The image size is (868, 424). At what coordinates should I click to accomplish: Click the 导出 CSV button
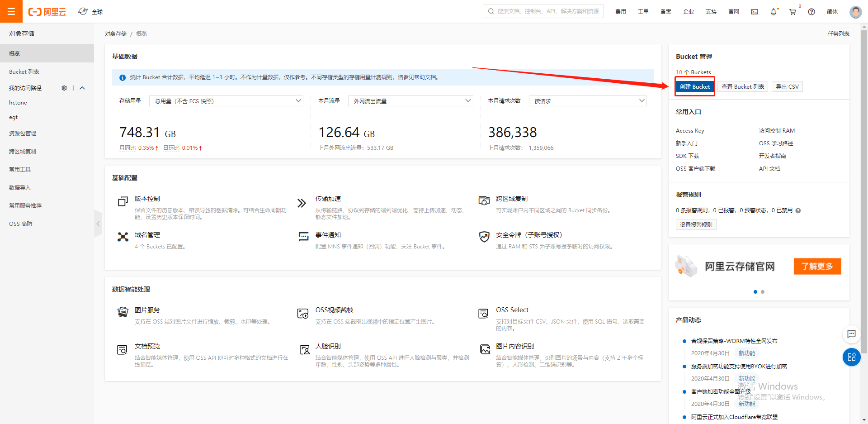click(x=787, y=87)
